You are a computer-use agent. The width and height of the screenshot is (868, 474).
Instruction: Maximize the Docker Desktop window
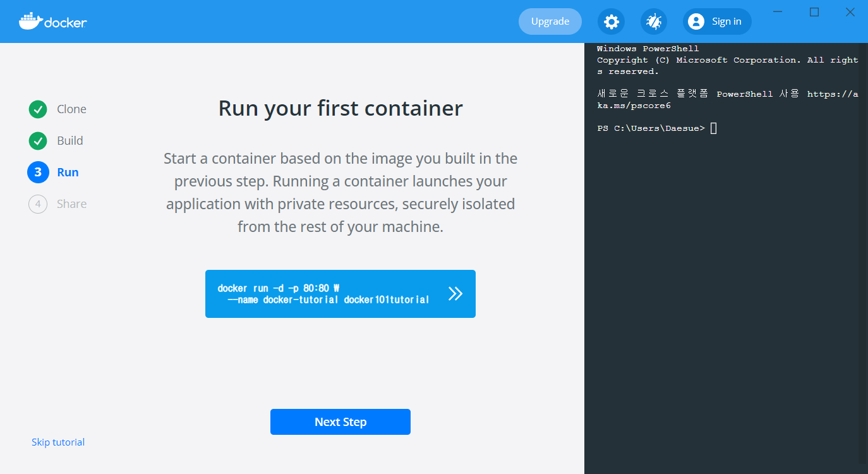[x=814, y=12]
